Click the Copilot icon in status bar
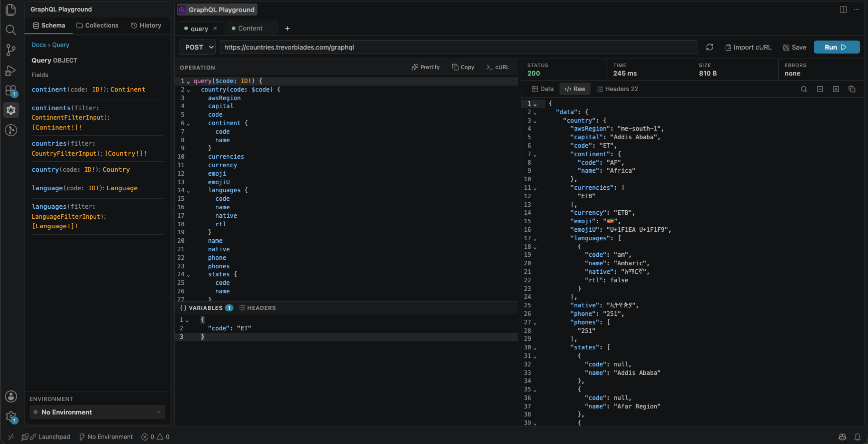The height and width of the screenshot is (444, 868). (x=842, y=437)
